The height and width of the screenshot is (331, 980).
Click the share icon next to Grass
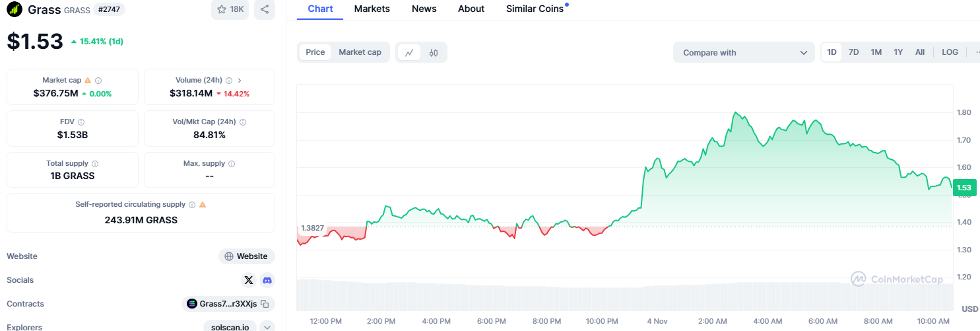click(265, 9)
